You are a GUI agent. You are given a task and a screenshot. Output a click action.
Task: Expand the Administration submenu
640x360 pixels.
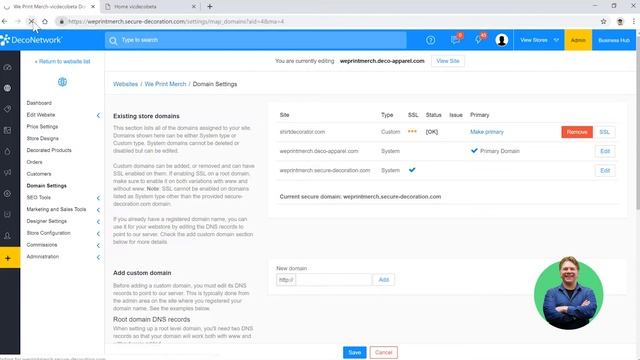pos(98,257)
